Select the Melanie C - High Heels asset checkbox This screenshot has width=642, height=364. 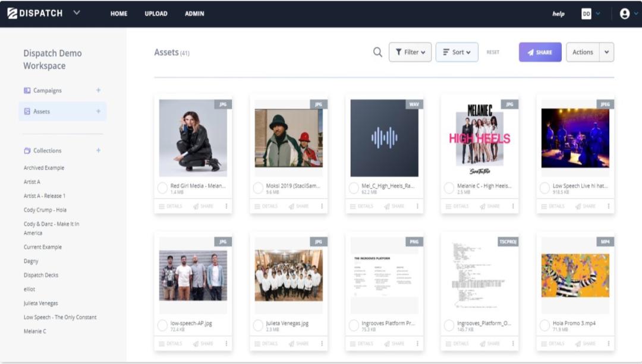449,188
